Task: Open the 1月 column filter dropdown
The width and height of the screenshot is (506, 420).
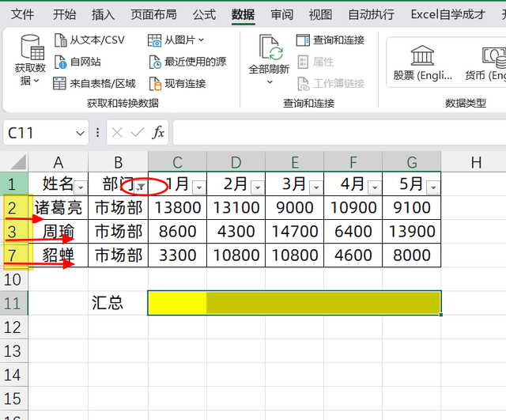Action: (x=199, y=187)
